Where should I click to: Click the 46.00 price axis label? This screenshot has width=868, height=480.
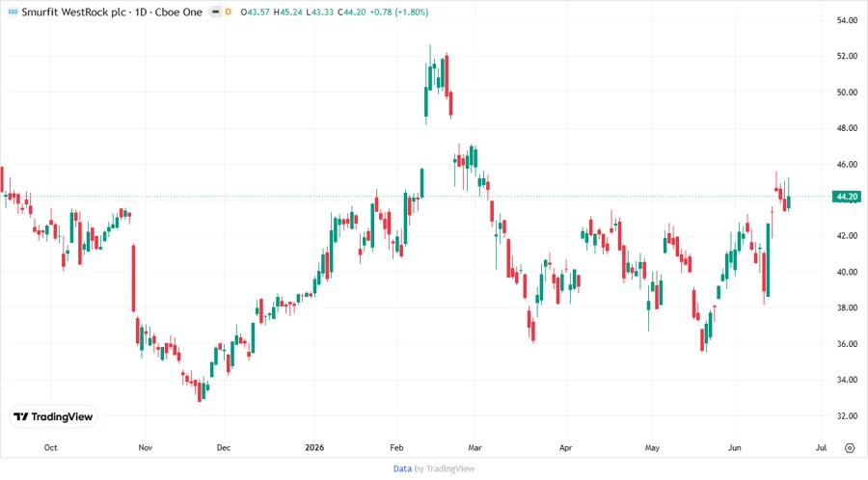(x=847, y=164)
